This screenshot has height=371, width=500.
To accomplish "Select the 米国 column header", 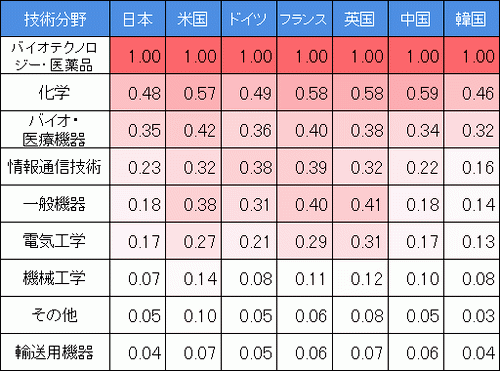I will click(193, 19).
